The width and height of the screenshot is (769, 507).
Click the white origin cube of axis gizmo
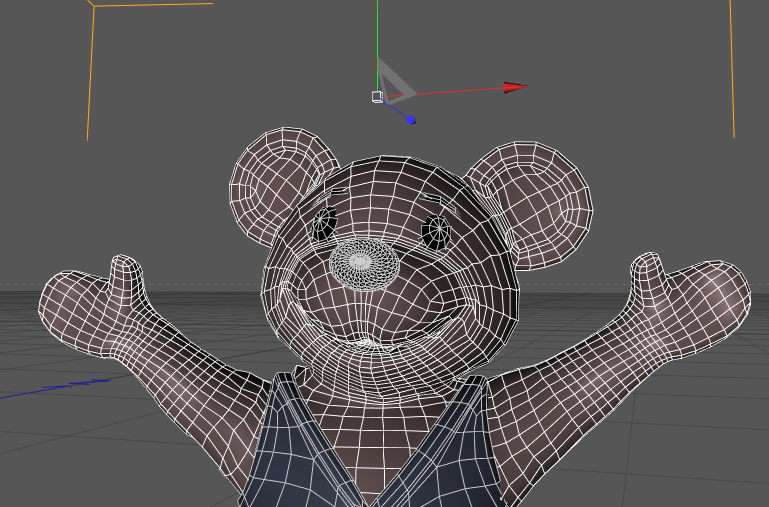point(377,97)
